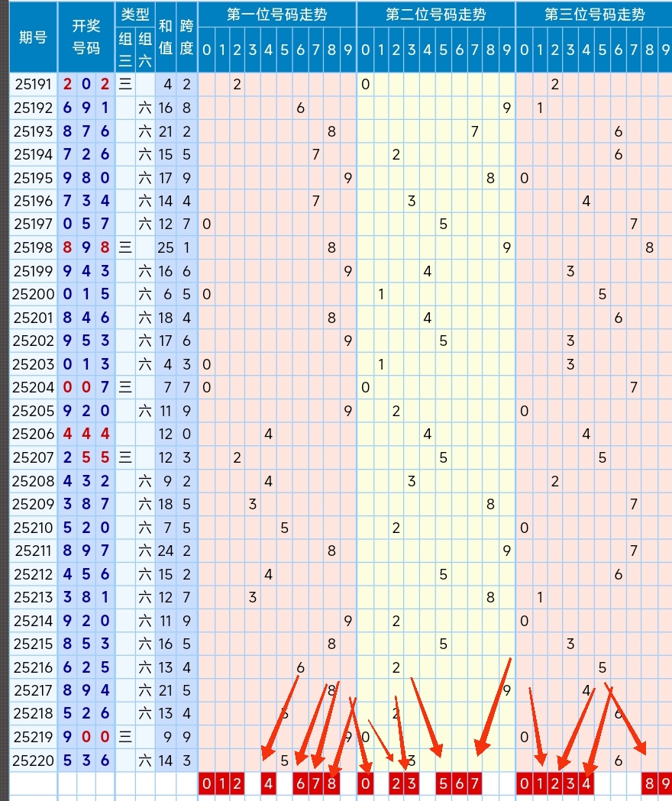Click third-position trend digit 8 in row 25198
Viewport: 672px width, 801px height.
(x=650, y=247)
